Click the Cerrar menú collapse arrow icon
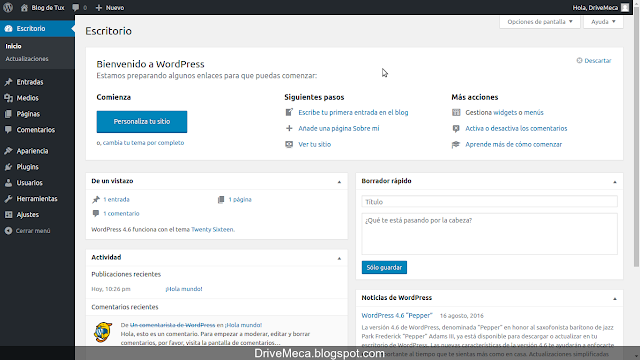Screen dimensions: 640x360 [x=8, y=231]
